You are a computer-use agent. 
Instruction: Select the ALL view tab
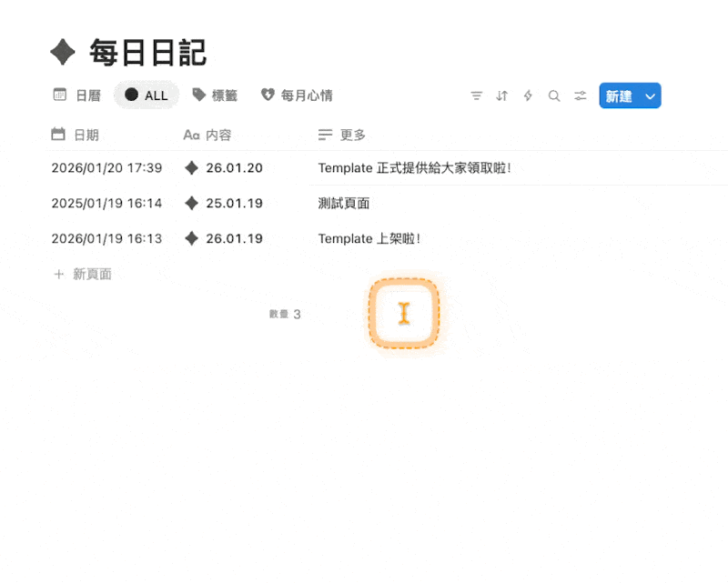coord(147,95)
